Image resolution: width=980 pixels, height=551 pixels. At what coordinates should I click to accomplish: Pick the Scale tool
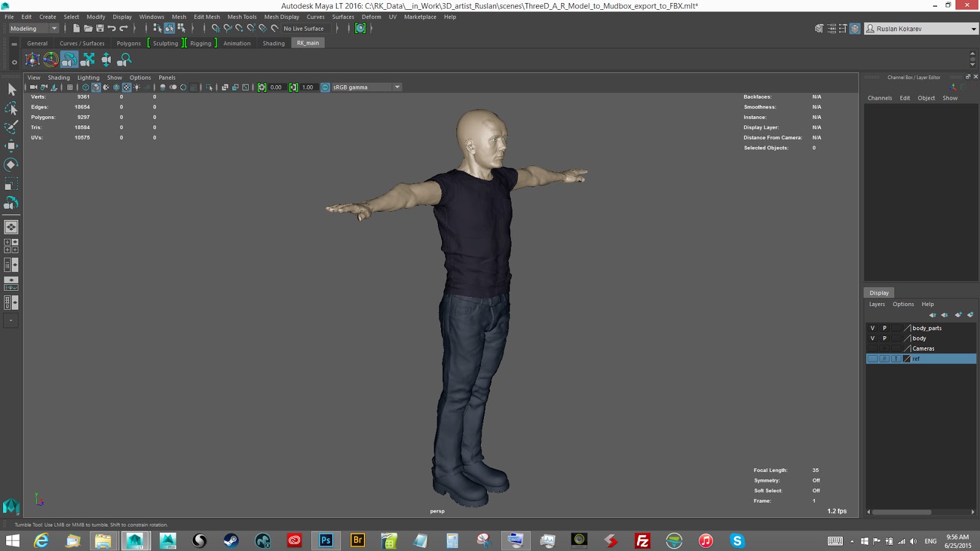pos(11,184)
